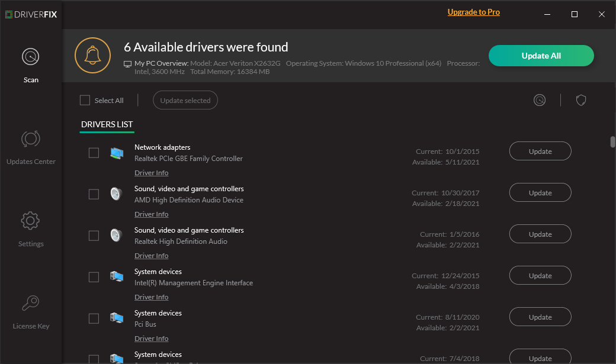Click the yellow bell notification icon

[x=92, y=54]
